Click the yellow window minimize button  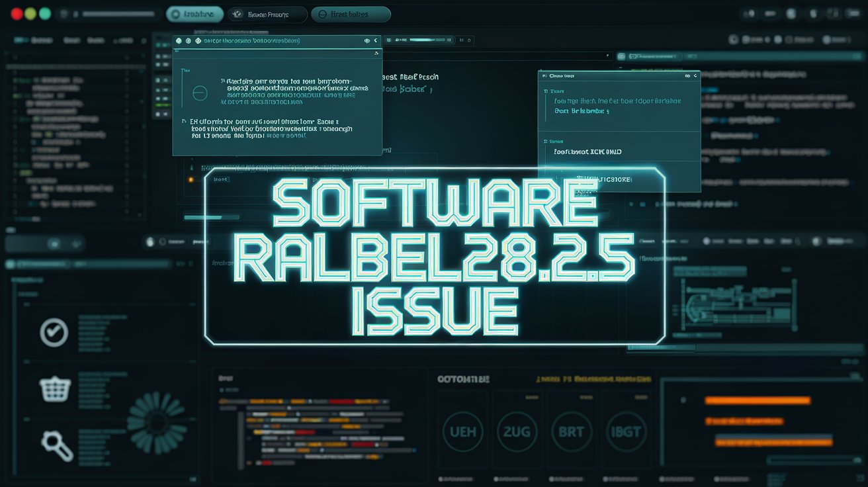pyautogui.click(x=30, y=13)
